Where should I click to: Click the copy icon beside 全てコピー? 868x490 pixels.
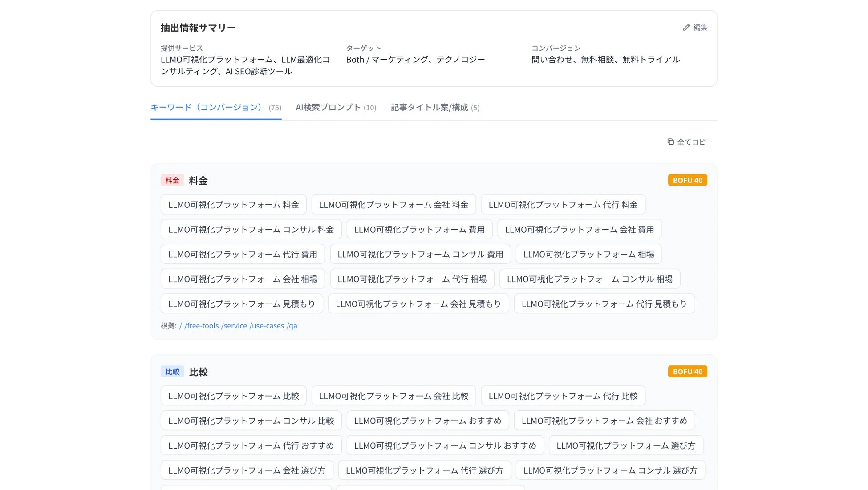point(671,142)
